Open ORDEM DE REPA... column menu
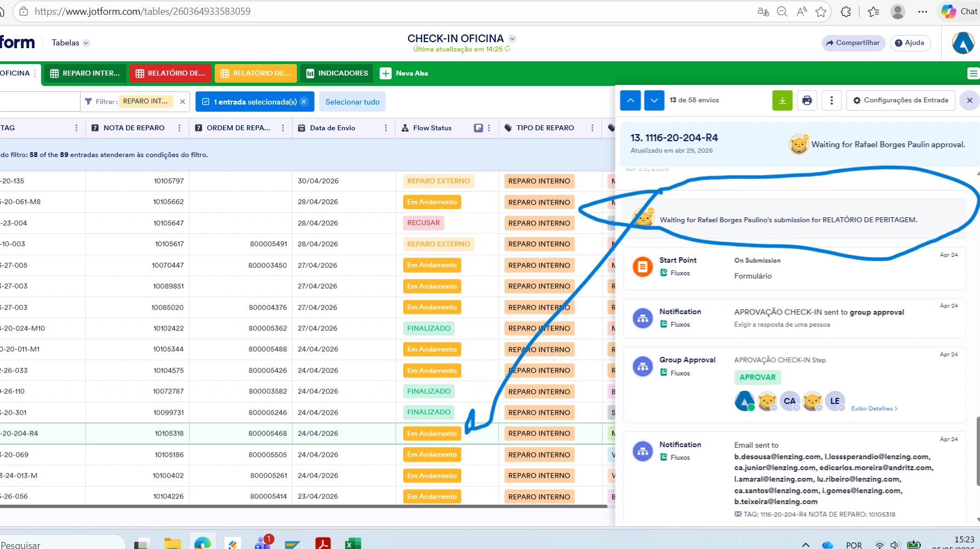The width and height of the screenshot is (980, 549). click(283, 128)
